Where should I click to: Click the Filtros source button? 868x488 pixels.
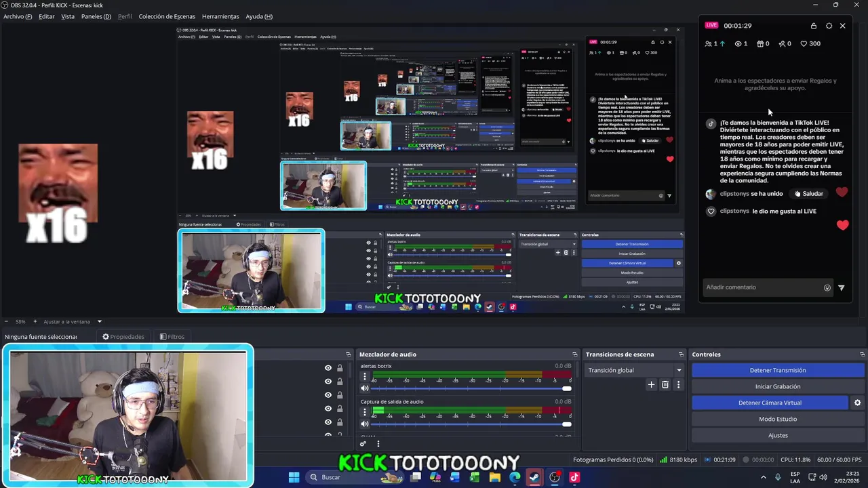172,336
